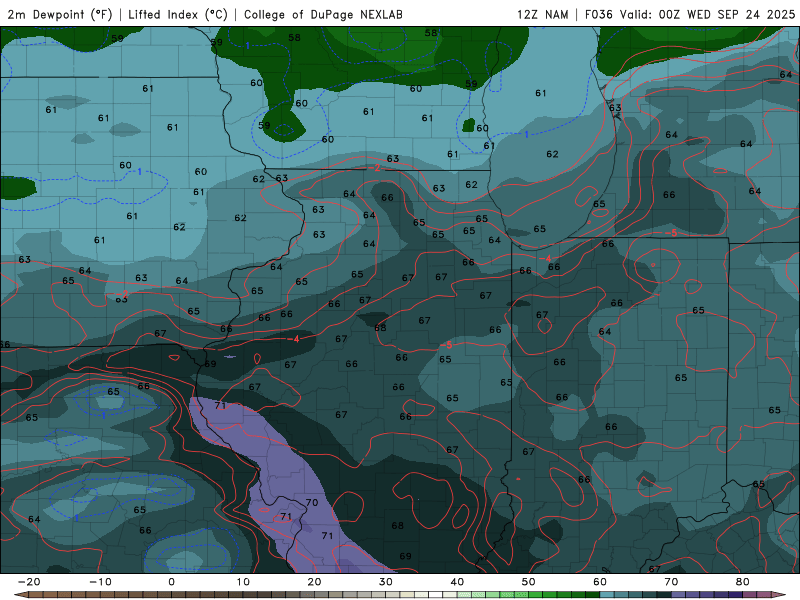Select the "Lifted Index (°C)" header label
The image size is (800, 600).
pos(178,14)
